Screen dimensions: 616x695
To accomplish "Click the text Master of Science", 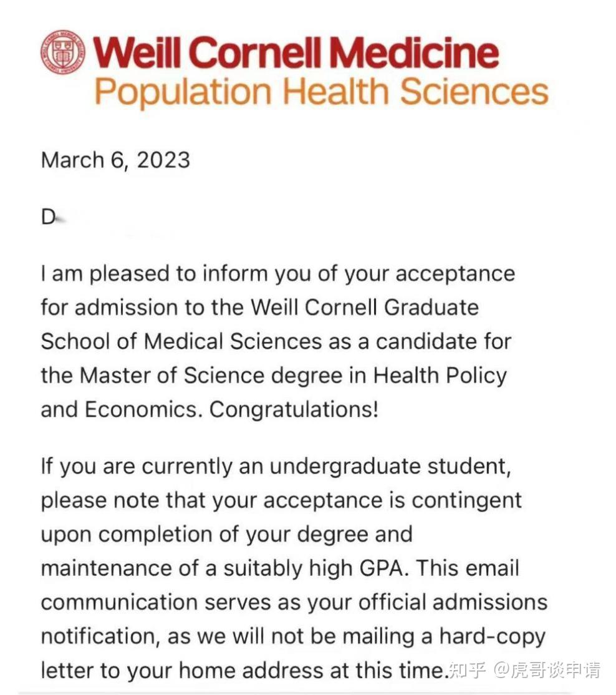I will [162, 376].
